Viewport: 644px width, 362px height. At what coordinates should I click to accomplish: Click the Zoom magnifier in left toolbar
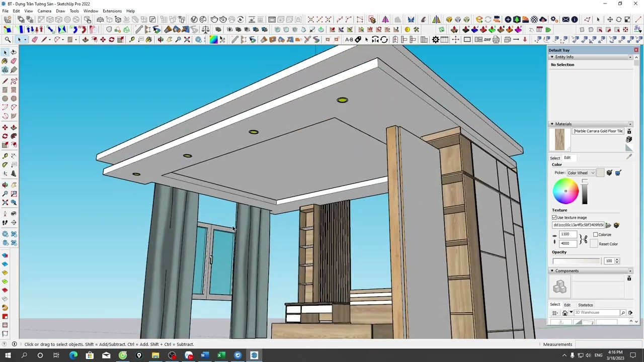5,194
